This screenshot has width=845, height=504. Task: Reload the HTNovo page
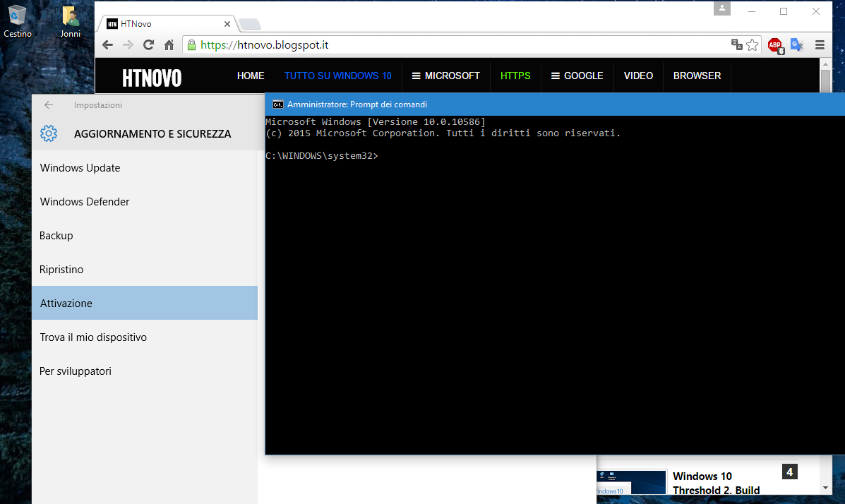pos(148,44)
